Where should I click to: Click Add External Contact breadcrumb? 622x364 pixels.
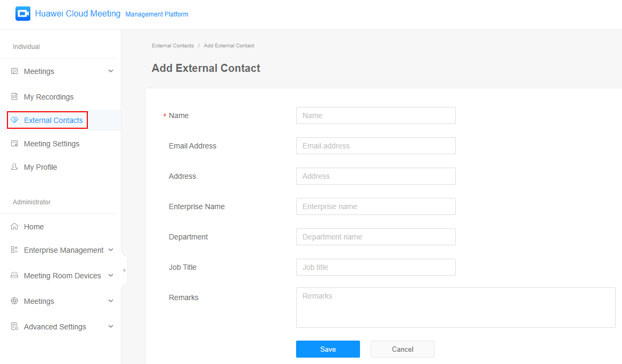click(x=229, y=46)
